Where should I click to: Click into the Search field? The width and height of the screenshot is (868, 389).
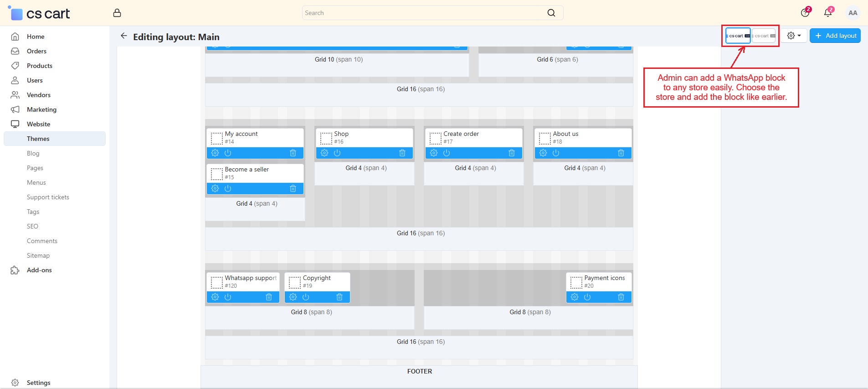pos(424,13)
